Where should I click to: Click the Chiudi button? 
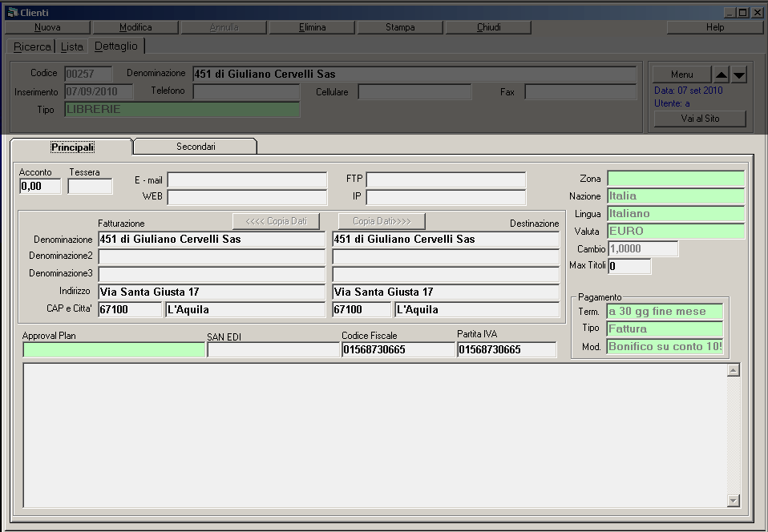click(x=488, y=27)
